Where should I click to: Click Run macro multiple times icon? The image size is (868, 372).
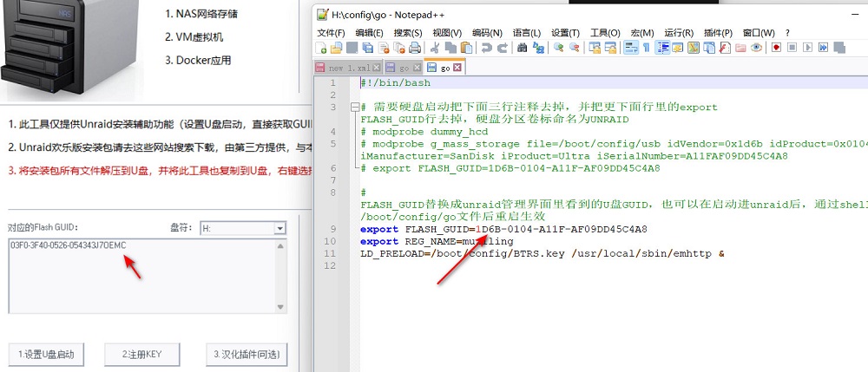coord(823,48)
